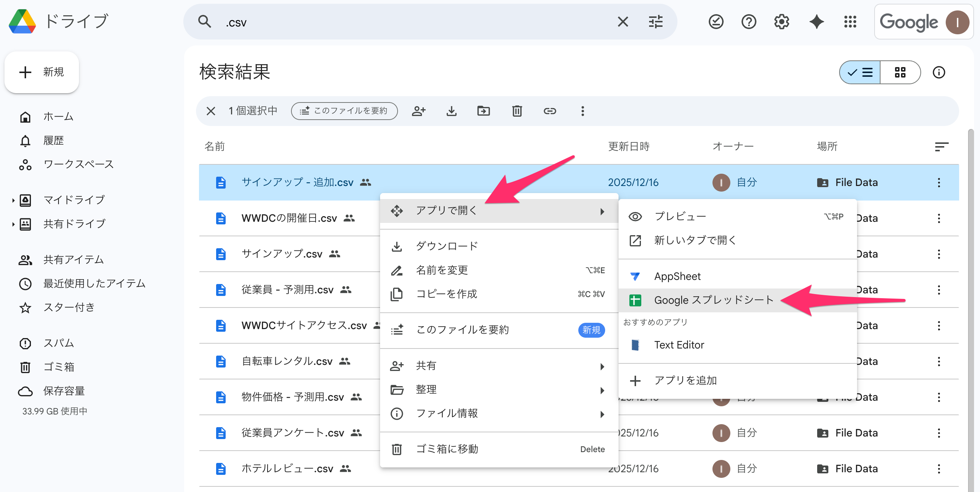This screenshot has width=980, height=492.
Task: Click the Gemini sparkle icon
Action: coord(816,22)
